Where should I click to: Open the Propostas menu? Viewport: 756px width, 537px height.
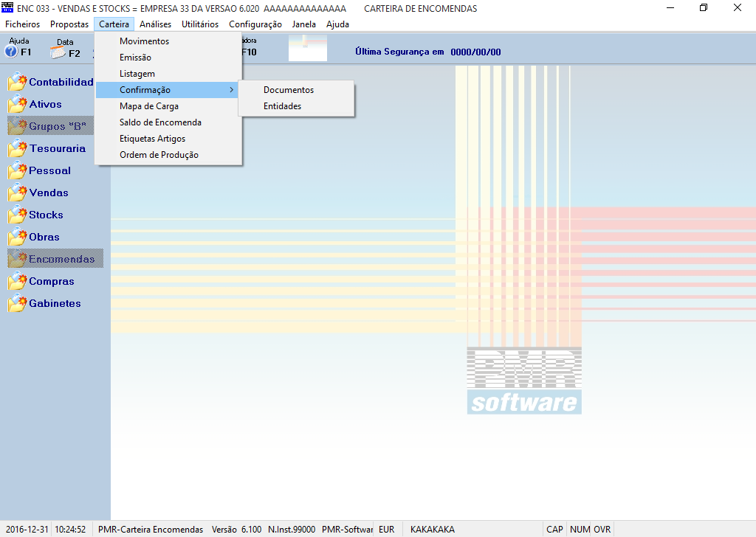pos(69,24)
